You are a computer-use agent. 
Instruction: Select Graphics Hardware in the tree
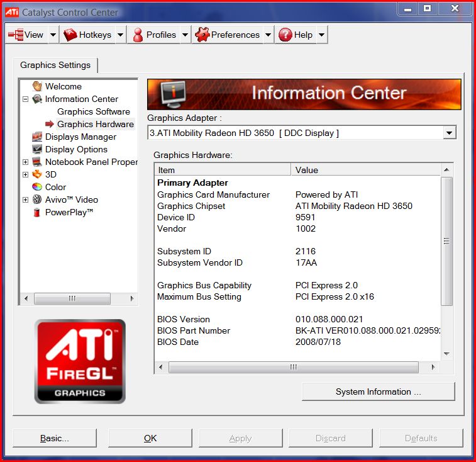coord(96,124)
